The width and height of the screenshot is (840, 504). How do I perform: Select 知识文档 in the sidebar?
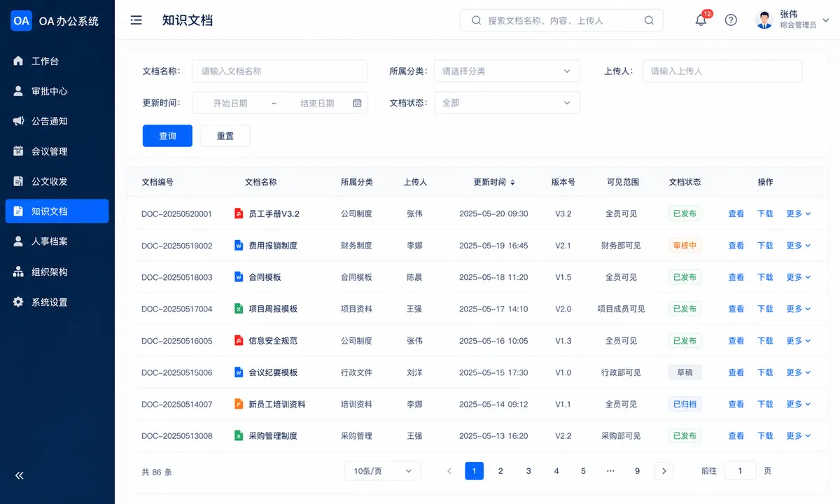(x=57, y=211)
